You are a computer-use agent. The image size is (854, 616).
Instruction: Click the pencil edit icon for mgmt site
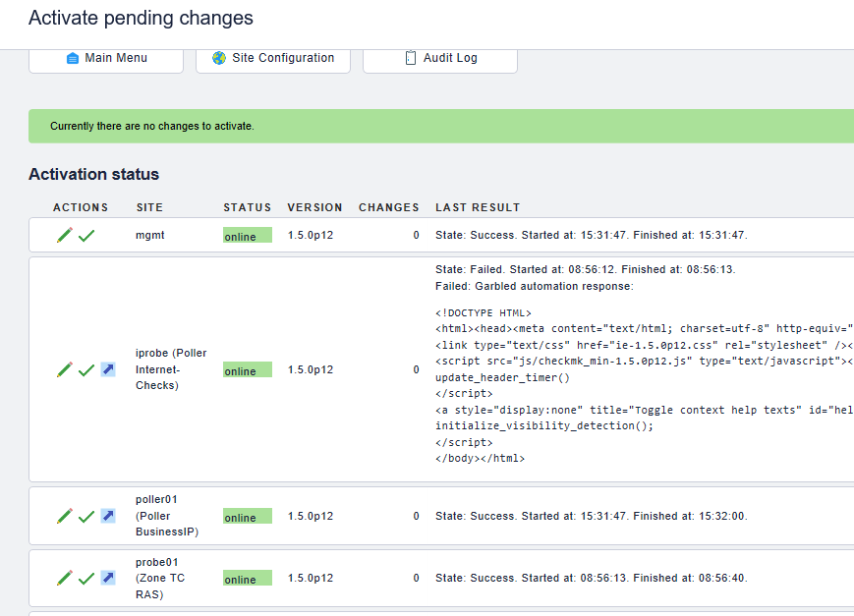tap(65, 236)
